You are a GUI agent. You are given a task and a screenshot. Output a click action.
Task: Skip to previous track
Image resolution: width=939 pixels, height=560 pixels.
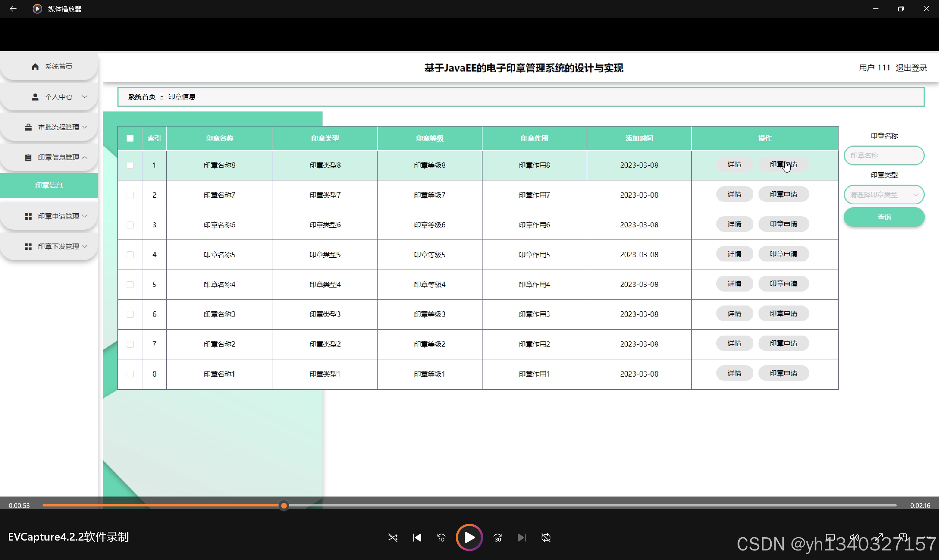point(417,537)
